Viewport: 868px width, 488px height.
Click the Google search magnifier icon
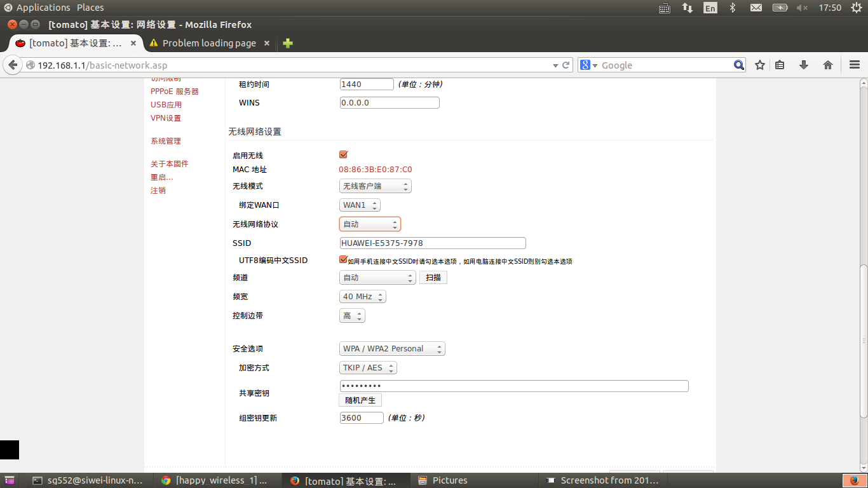coord(738,65)
